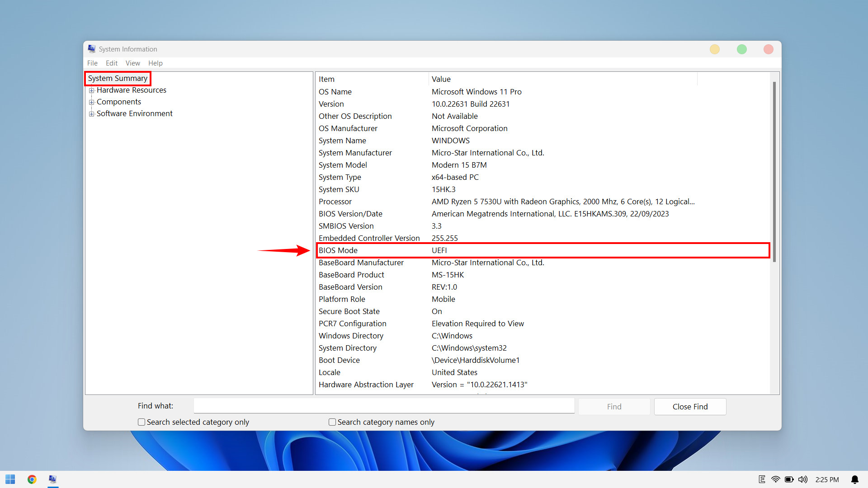Image resolution: width=868 pixels, height=488 pixels.
Task: Select the System Manufacturer row
Action: click(x=542, y=153)
